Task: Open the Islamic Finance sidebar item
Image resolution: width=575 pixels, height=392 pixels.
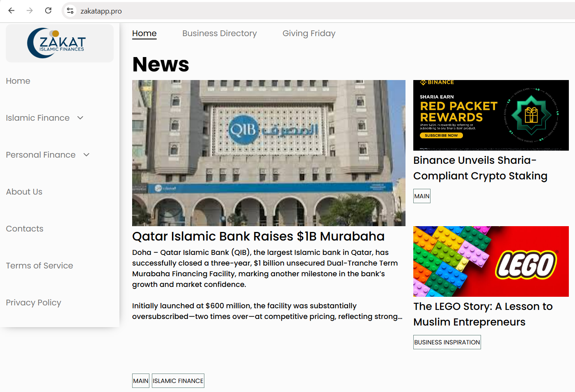Action: (x=38, y=118)
